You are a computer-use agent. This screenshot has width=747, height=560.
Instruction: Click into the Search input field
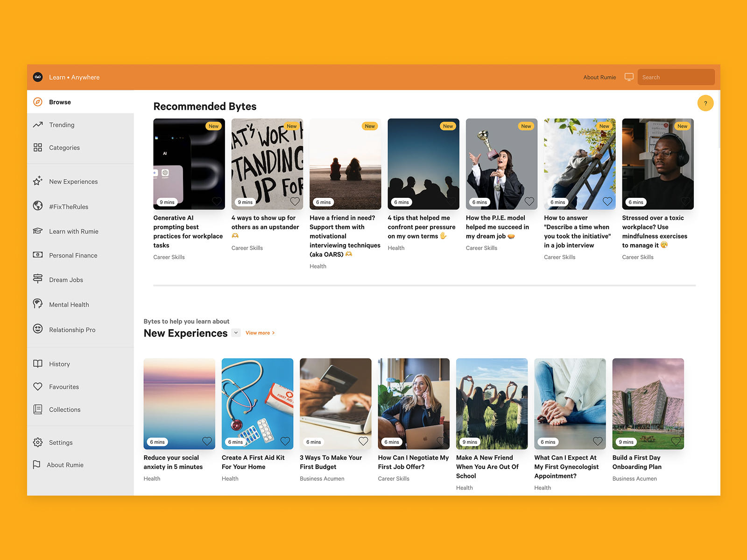pyautogui.click(x=676, y=77)
